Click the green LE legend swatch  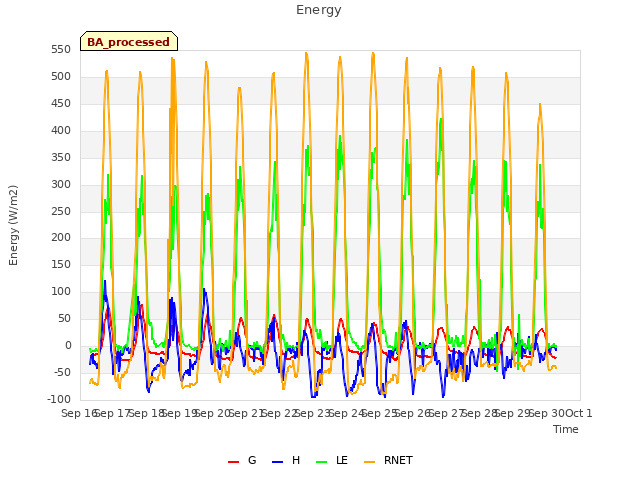[x=322, y=462]
